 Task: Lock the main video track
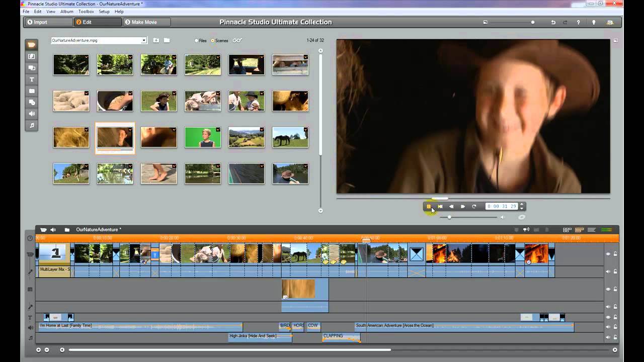pyautogui.click(x=615, y=254)
